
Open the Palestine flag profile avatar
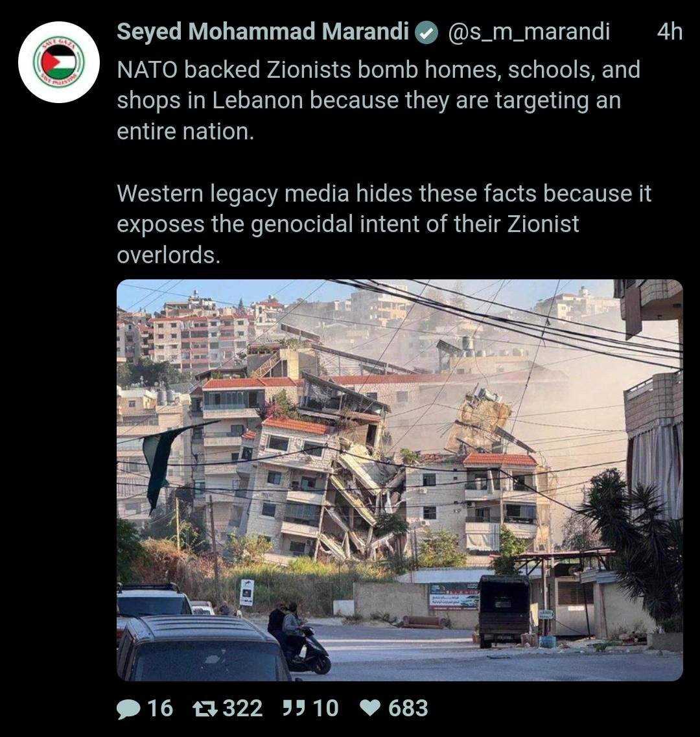(x=59, y=62)
